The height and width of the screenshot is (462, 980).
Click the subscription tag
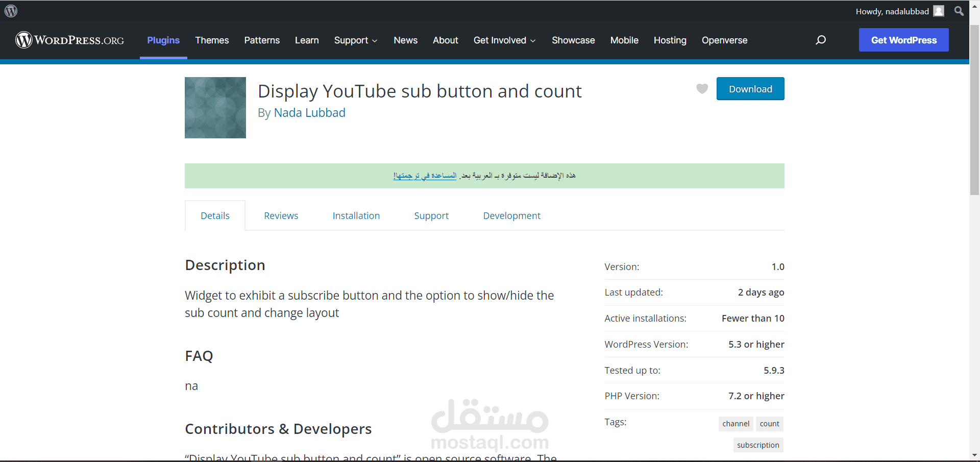tap(758, 445)
